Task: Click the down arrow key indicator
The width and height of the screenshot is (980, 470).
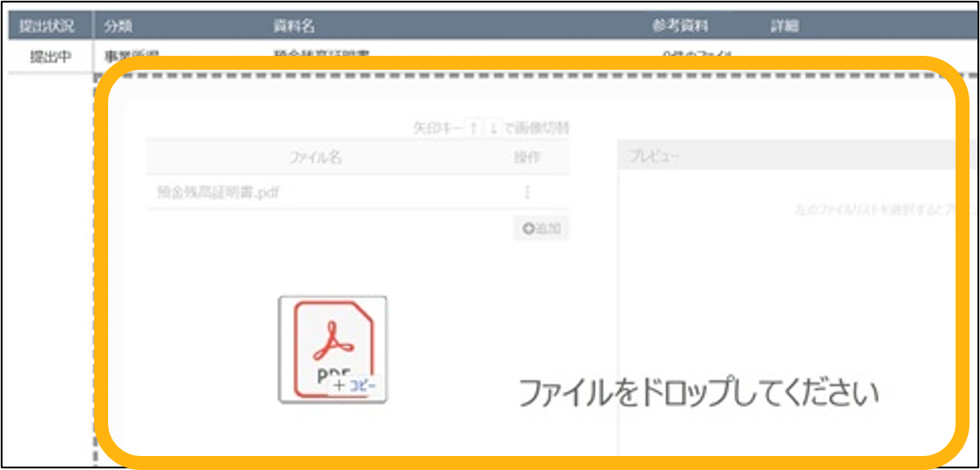Action: click(x=493, y=128)
